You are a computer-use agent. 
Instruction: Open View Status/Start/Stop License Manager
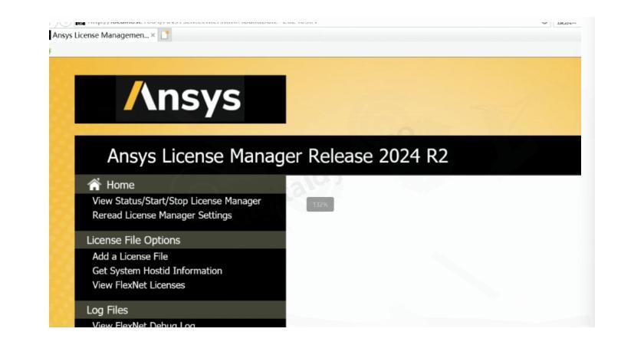[x=176, y=201]
